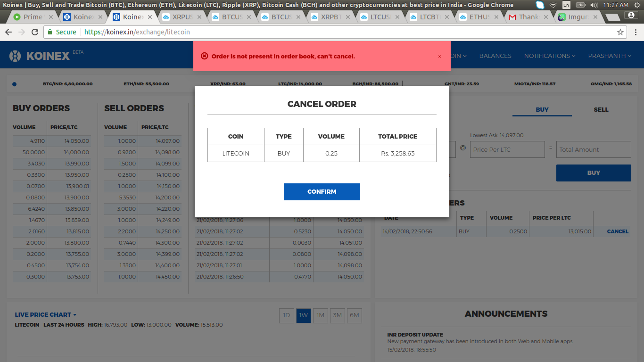Click the blue BUY button

tap(594, 173)
